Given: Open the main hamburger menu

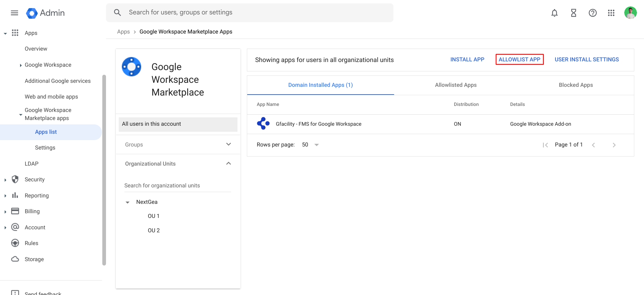Looking at the screenshot, I should point(14,13).
